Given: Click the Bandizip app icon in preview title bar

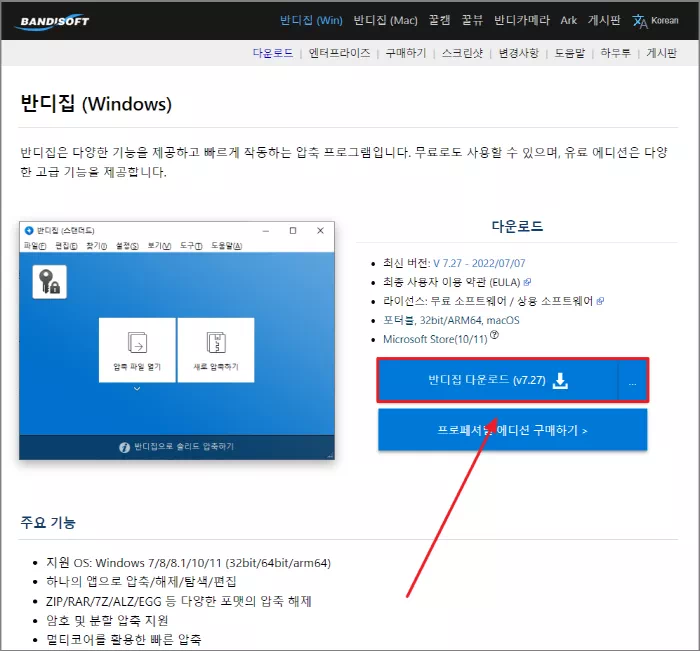Looking at the screenshot, I should click(x=29, y=230).
